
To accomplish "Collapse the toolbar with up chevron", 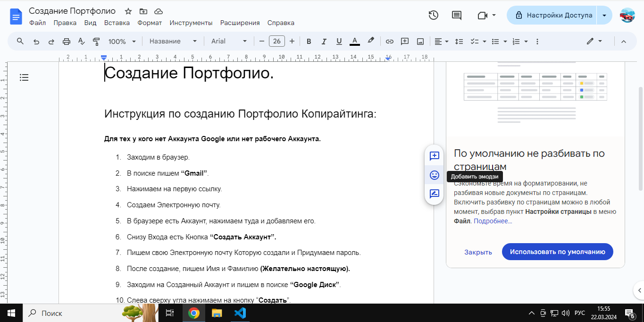I will coord(624,41).
